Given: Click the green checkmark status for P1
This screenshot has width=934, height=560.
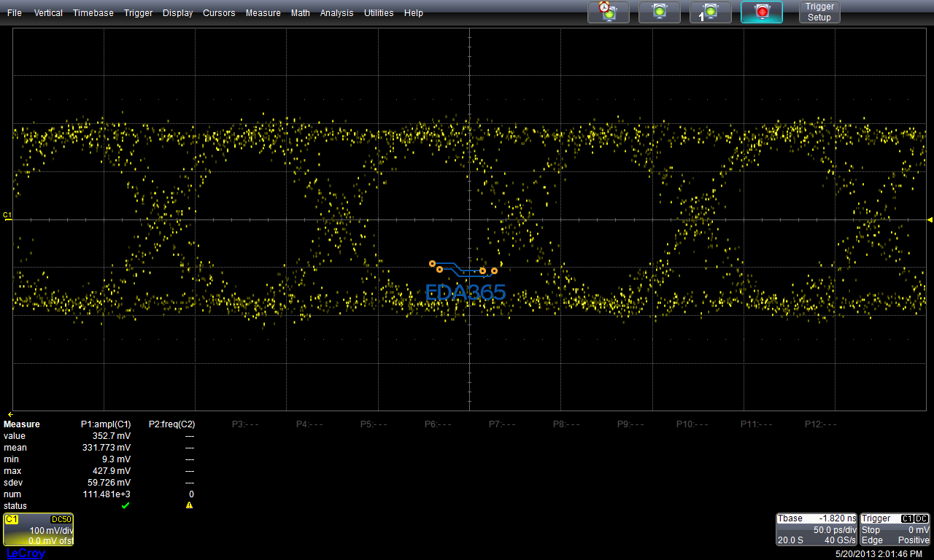Looking at the screenshot, I should 125,505.
